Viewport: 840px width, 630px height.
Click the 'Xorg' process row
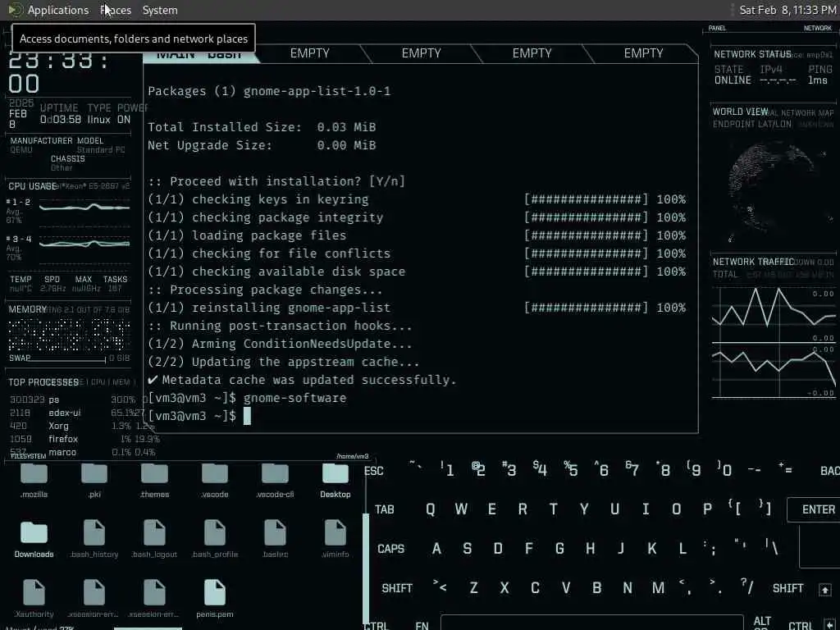coord(80,427)
